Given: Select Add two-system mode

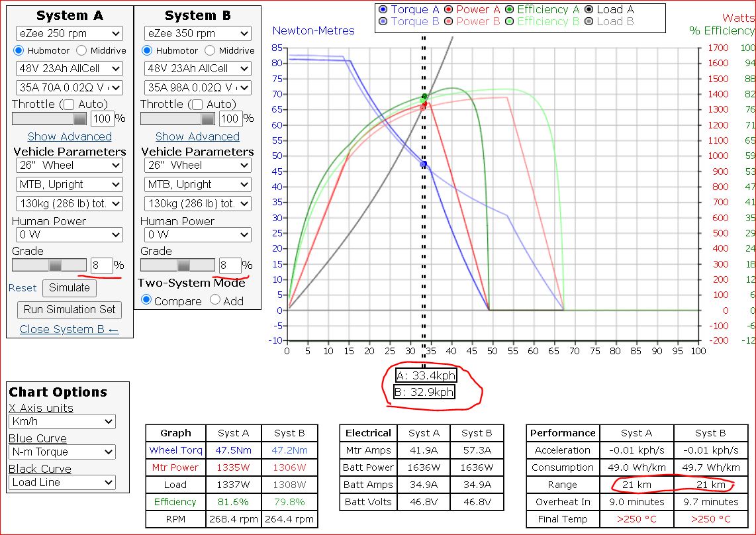Looking at the screenshot, I should [216, 300].
